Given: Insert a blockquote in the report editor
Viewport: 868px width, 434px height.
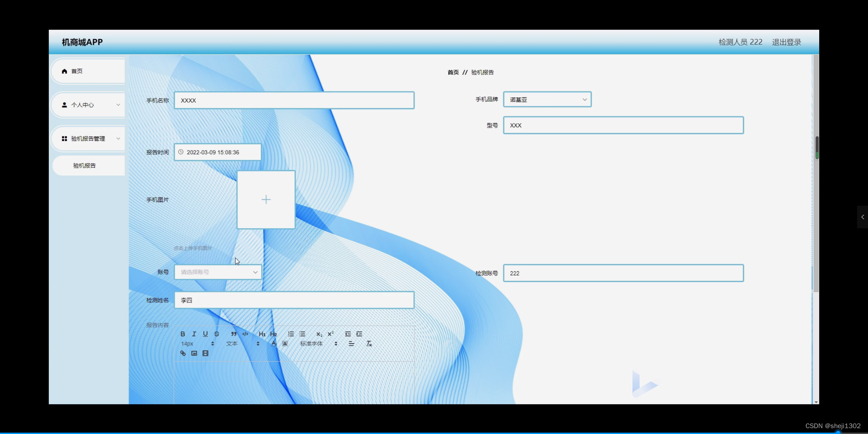Looking at the screenshot, I should click(x=234, y=334).
